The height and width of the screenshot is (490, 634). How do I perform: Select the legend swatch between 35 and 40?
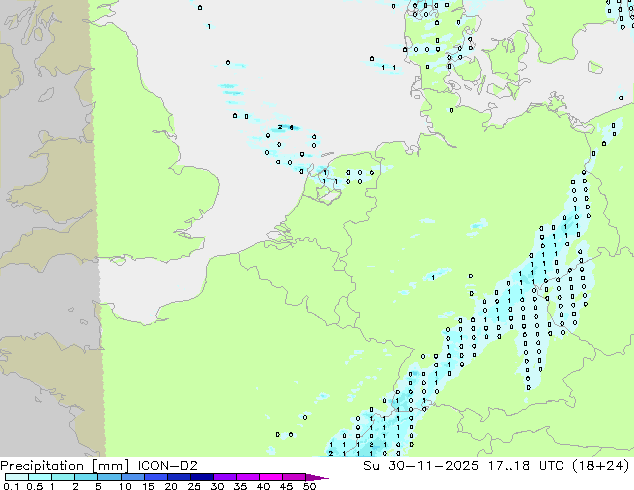click(247, 477)
